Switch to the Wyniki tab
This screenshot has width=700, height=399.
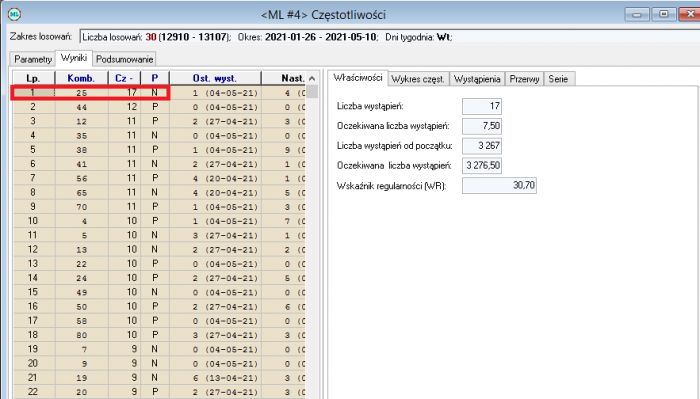(74, 58)
